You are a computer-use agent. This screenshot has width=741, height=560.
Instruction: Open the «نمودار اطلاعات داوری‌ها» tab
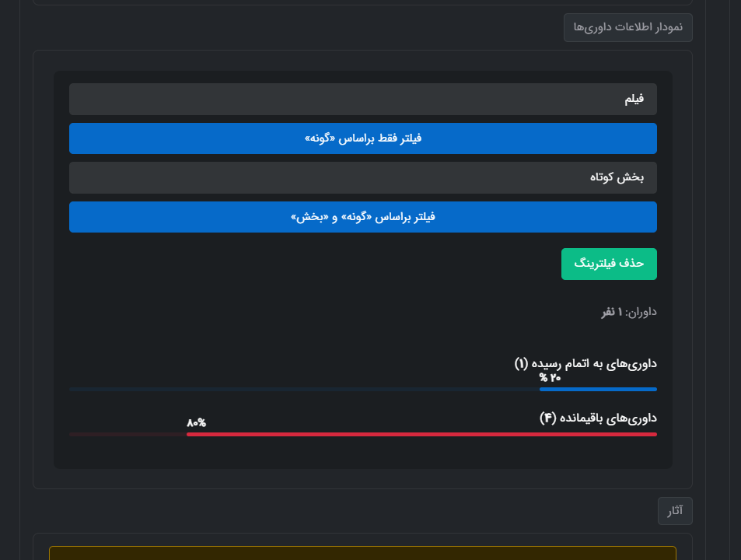[x=627, y=27]
